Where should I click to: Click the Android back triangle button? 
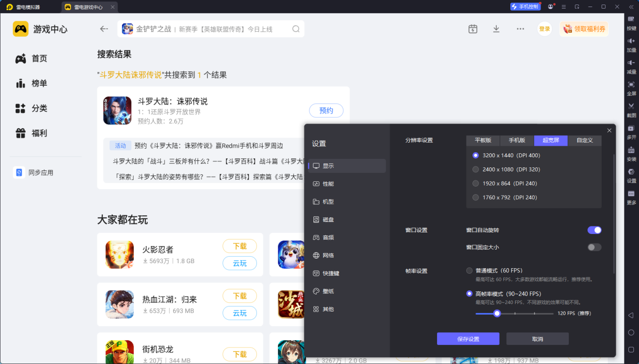pyautogui.click(x=631, y=316)
